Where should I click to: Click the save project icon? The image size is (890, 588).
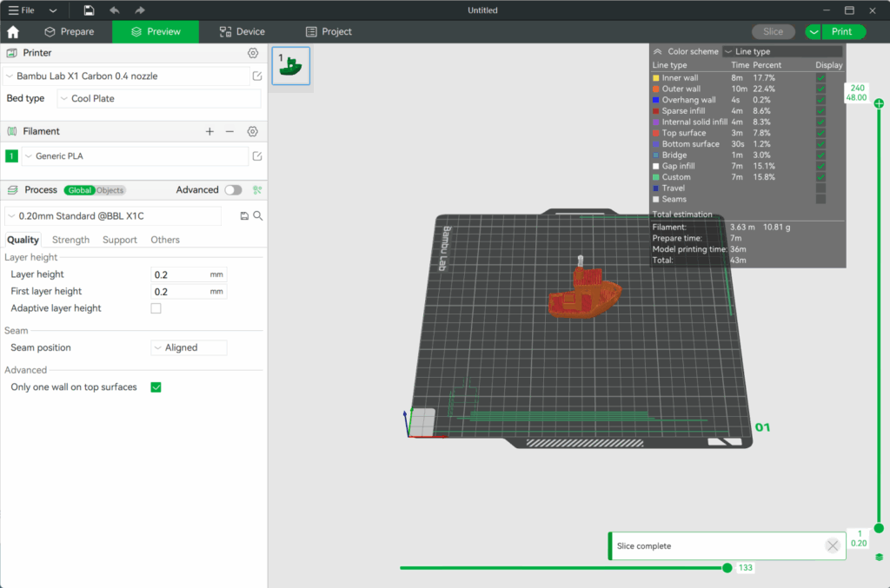coord(90,10)
